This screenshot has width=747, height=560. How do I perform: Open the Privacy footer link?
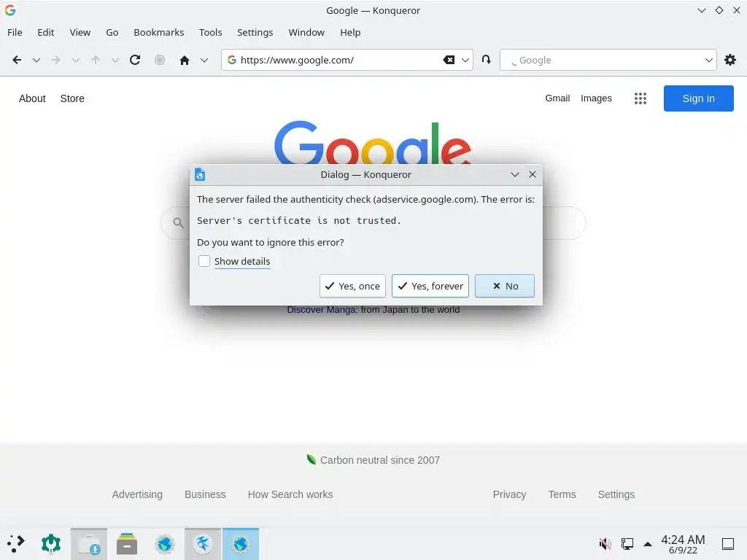tap(509, 494)
